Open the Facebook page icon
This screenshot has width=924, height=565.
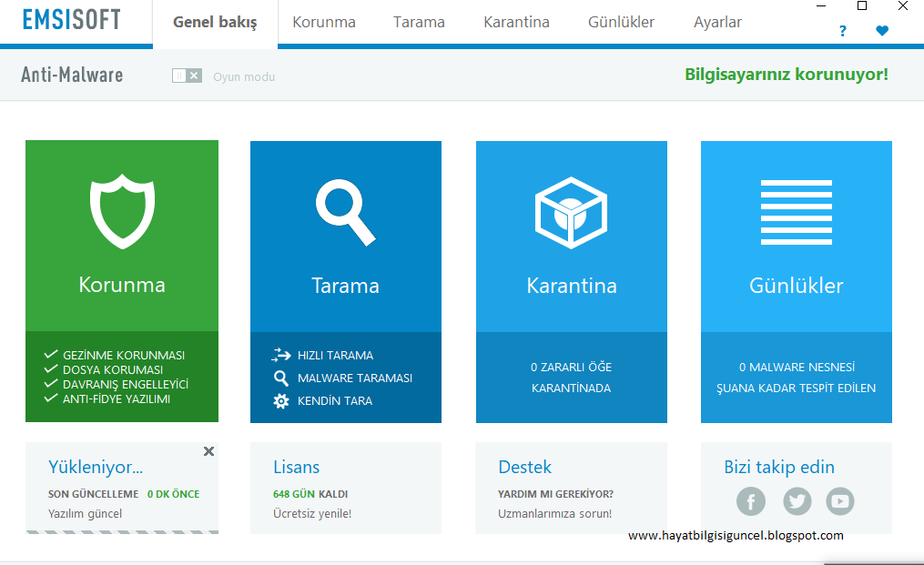tap(751, 501)
